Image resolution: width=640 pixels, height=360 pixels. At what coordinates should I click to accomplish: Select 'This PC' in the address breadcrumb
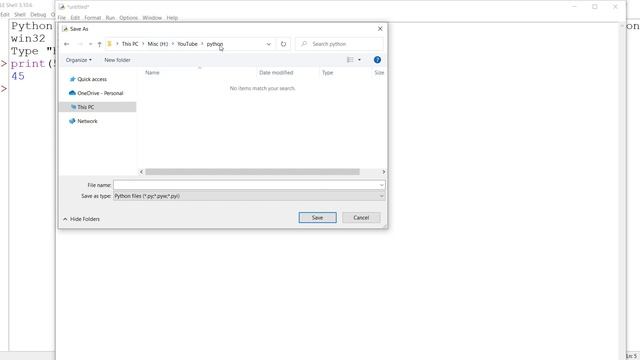coord(130,44)
